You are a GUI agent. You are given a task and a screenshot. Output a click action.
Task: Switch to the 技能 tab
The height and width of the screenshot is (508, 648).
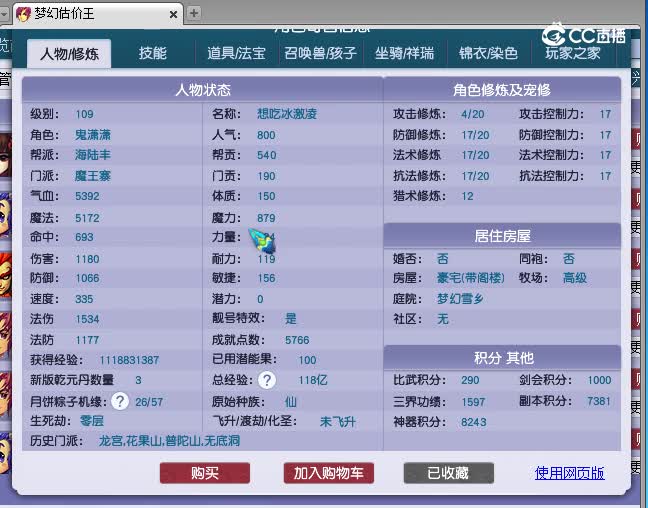pos(152,53)
